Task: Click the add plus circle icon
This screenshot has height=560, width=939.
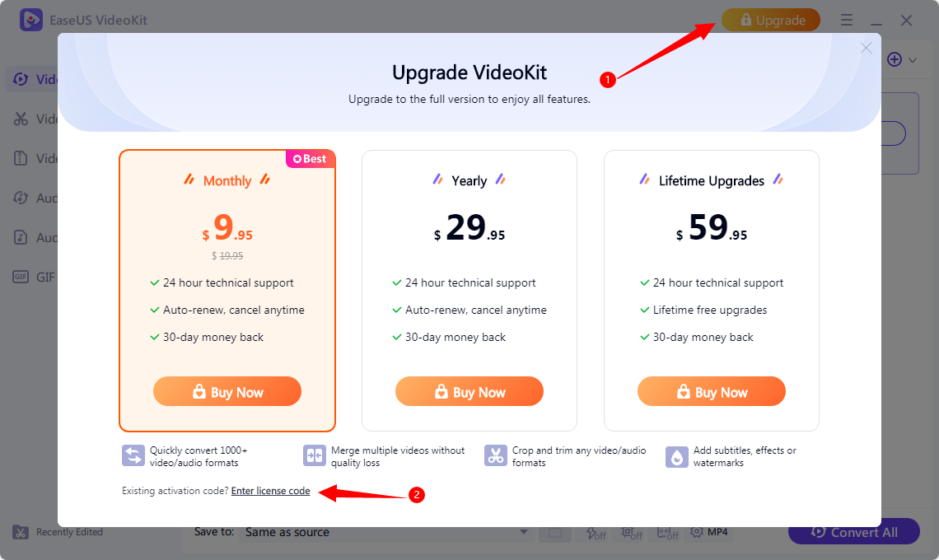Action: 894,59
